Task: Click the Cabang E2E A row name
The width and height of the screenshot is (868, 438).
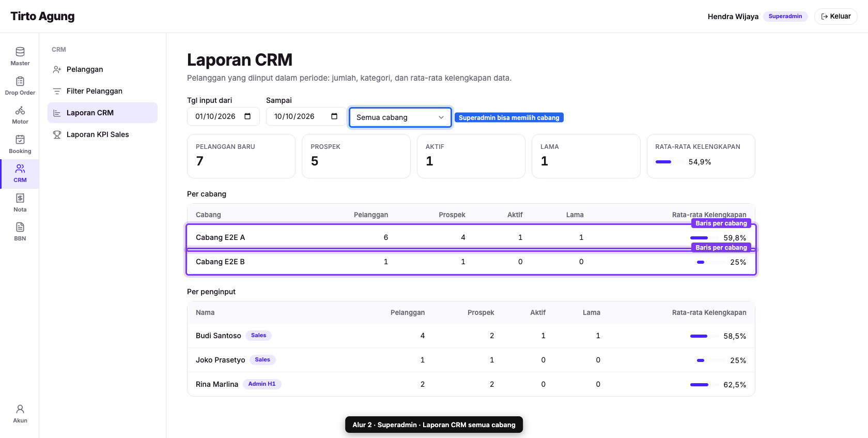Action: click(x=220, y=237)
